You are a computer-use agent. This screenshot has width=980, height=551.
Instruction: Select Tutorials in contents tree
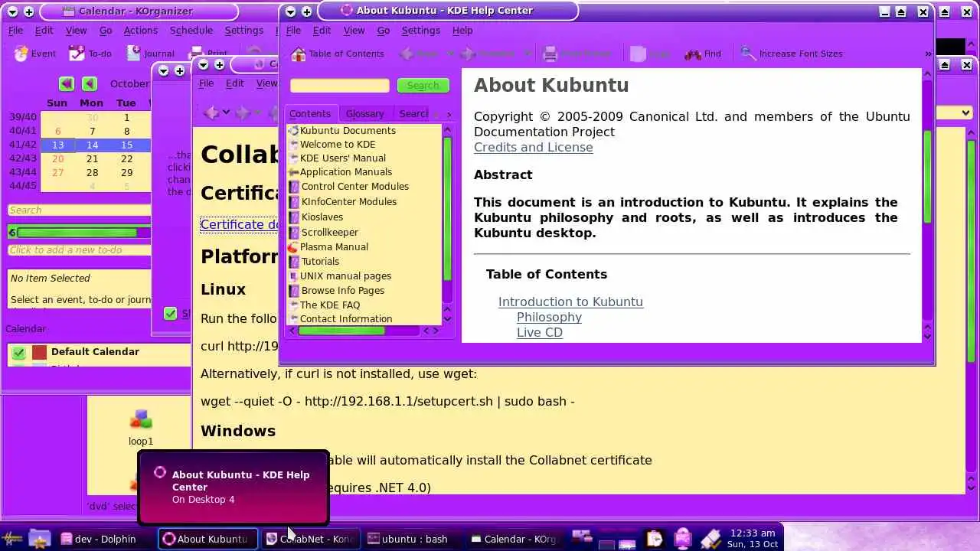(314, 261)
